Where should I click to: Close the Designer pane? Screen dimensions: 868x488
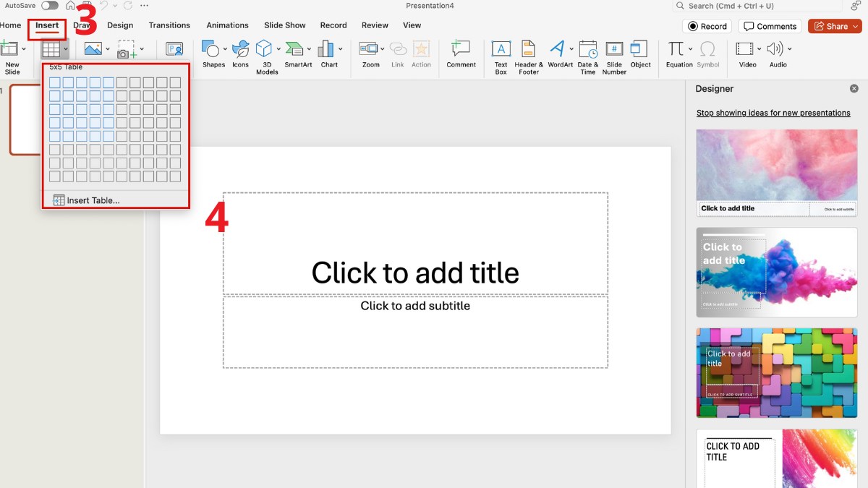(854, 89)
